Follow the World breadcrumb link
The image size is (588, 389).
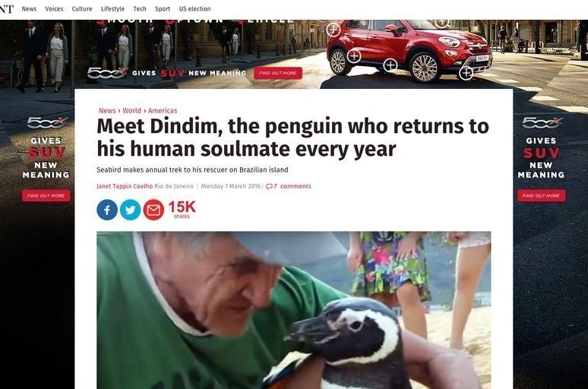click(x=131, y=111)
